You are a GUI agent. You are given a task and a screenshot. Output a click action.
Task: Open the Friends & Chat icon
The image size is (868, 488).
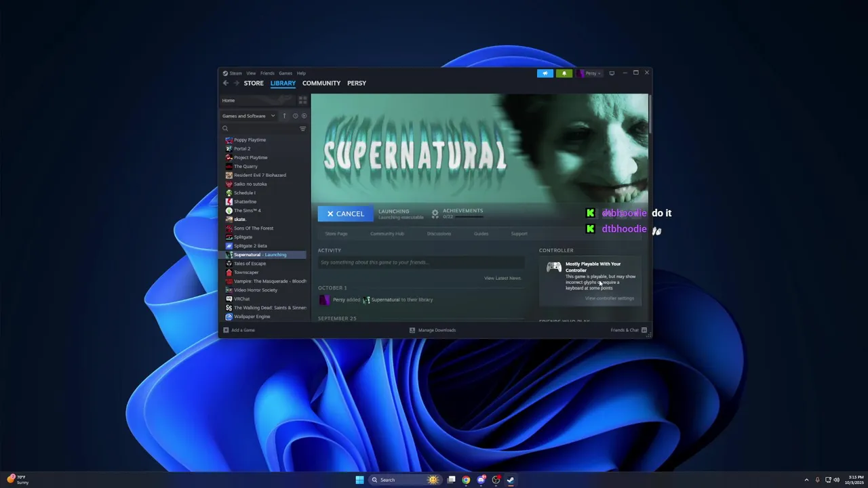tap(644, 330)
